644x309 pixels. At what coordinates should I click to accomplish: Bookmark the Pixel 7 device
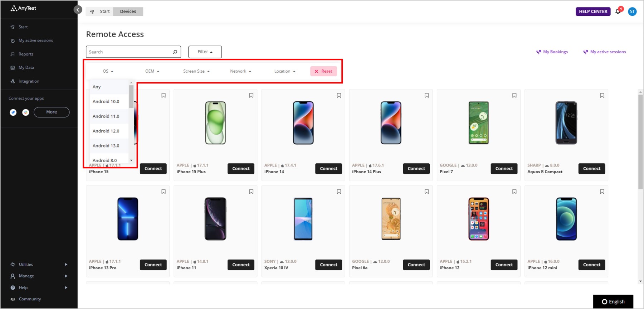[x=514, y=96]
